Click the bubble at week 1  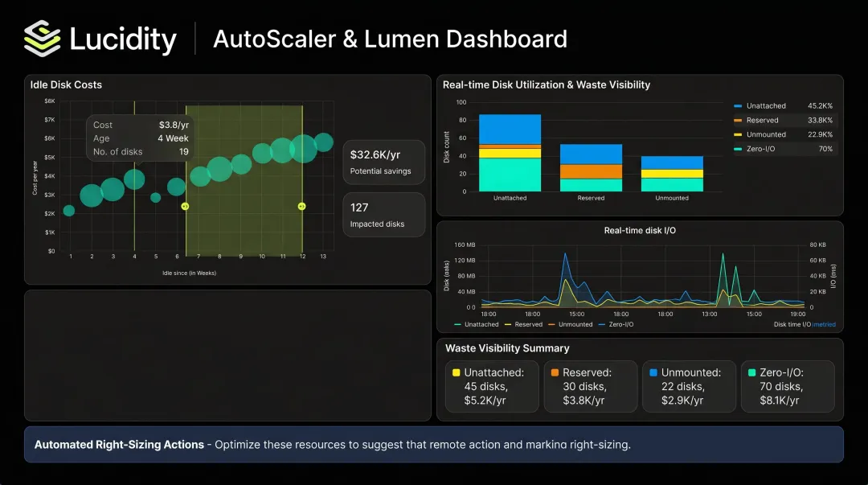click(x=68, y=211)
